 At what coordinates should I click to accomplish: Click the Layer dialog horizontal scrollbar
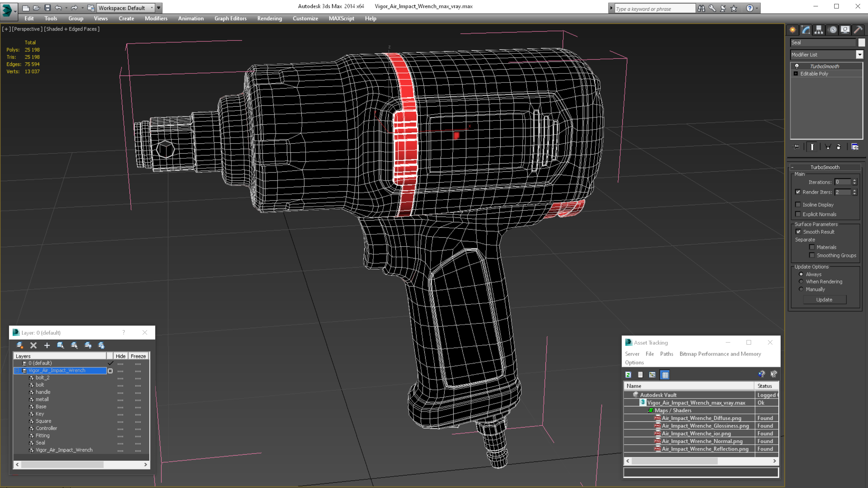81,465
